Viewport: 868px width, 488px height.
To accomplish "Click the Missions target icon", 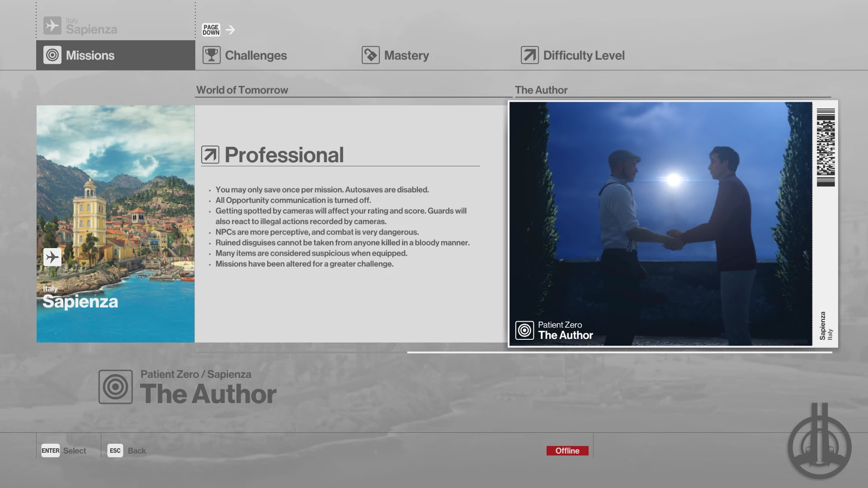I will 52,55.
